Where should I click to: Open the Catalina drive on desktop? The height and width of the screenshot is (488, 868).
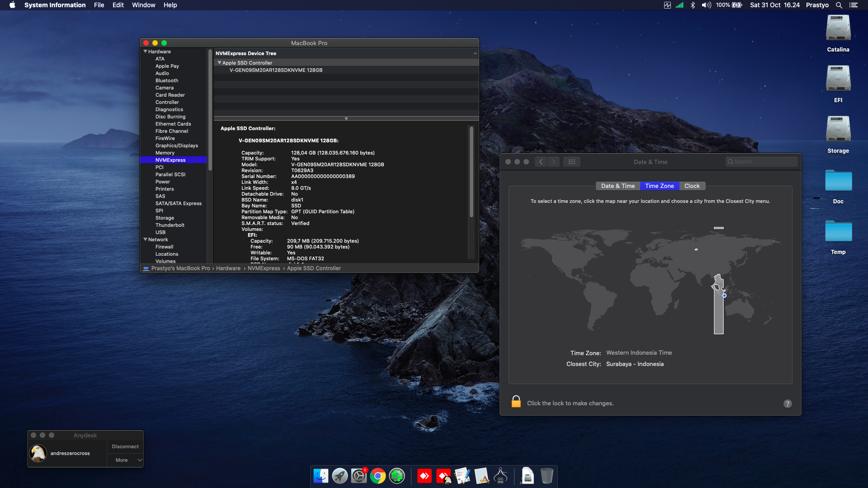coord(838,28)
